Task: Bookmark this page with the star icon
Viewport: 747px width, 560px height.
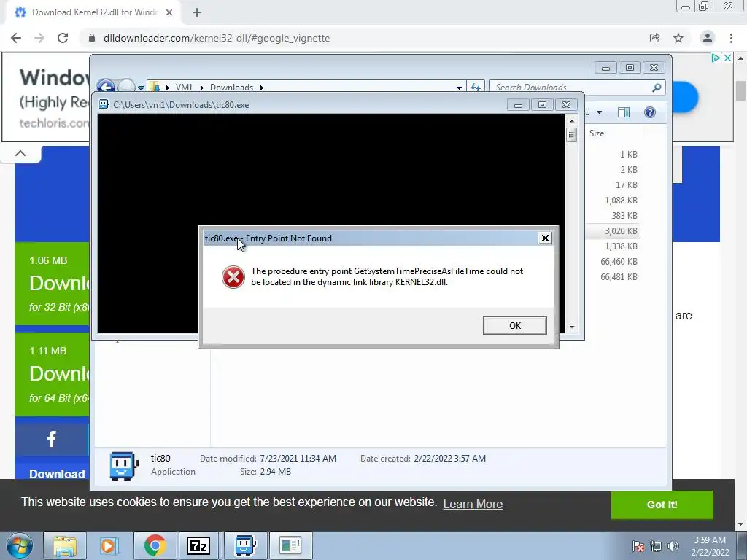Action: [678, 38]
